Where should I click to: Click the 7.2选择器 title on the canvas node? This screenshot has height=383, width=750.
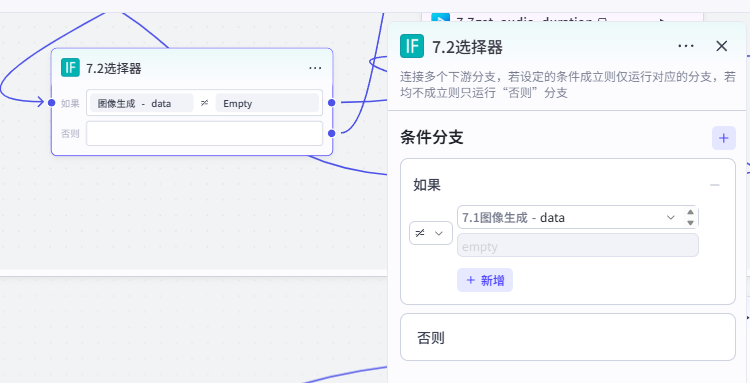(x=114, y=68)
